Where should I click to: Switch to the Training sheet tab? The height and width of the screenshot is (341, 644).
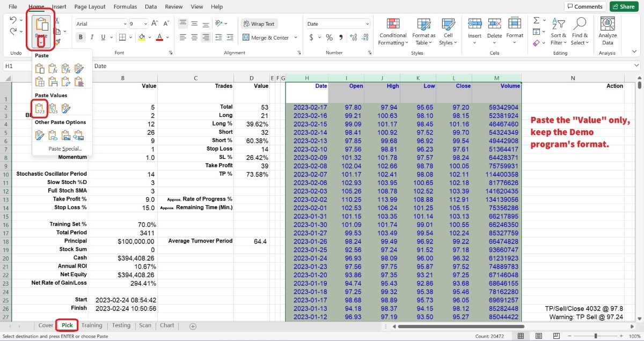(x=92, y=325)
